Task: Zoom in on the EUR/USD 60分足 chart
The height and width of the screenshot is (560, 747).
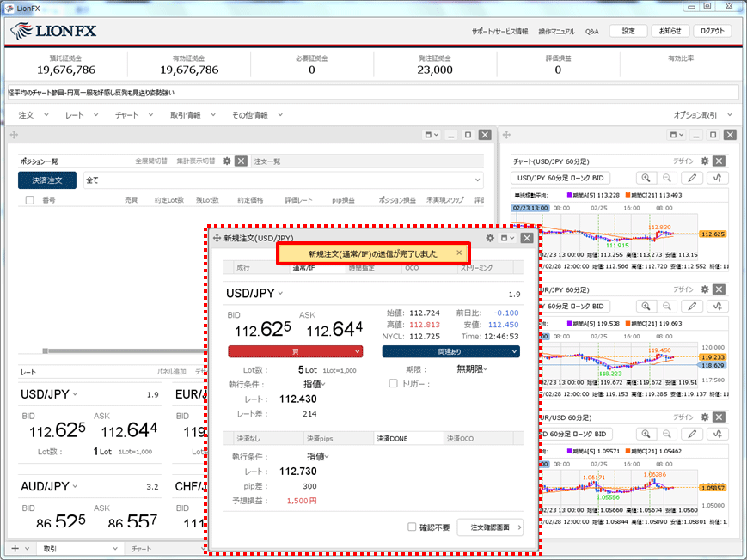Action: click(646, 434)
